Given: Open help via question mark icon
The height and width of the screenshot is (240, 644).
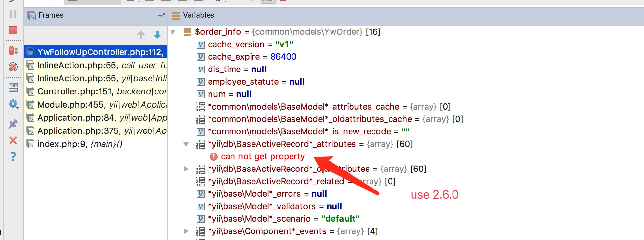Looking at the screenshot, I should [13, 157].
